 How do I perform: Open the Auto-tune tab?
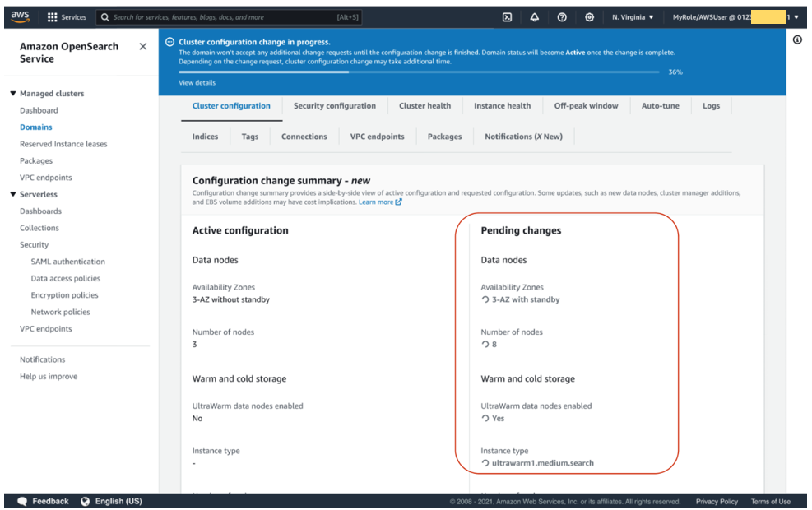tap(661, 105)
